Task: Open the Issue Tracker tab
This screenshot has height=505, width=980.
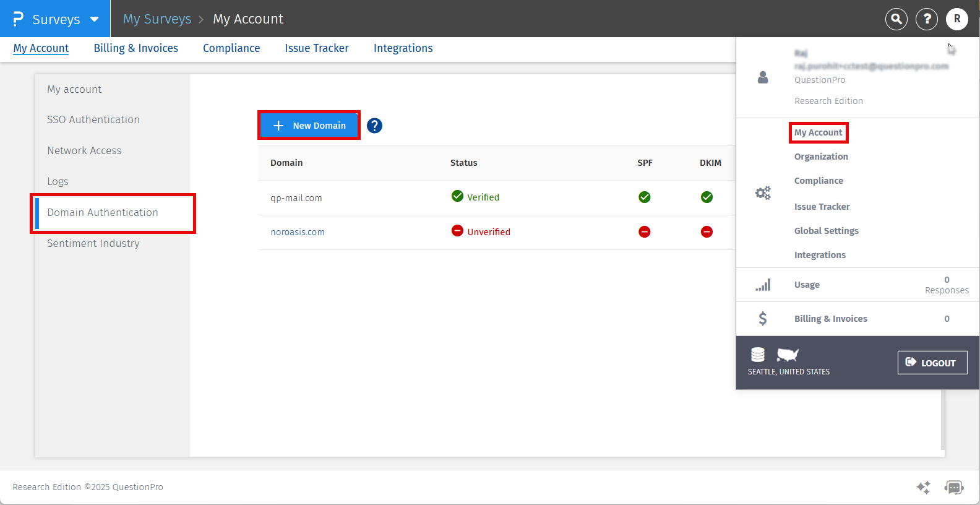Action: [317, 48]
